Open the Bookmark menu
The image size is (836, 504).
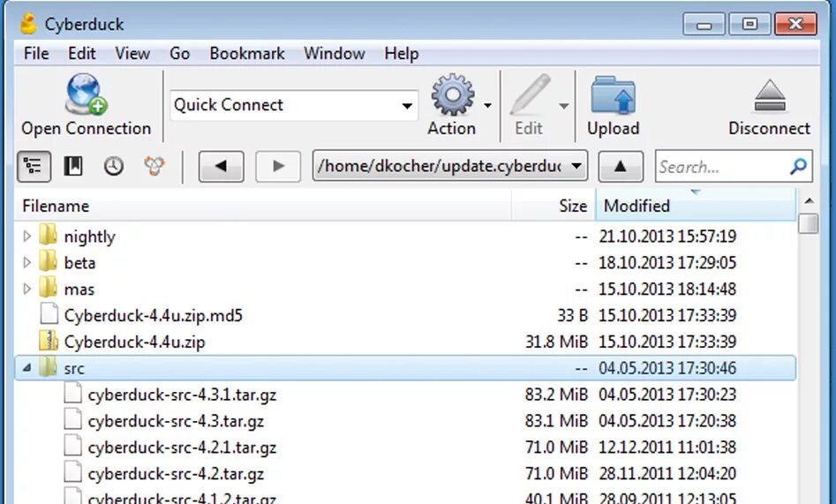click(x=247, y=53)
